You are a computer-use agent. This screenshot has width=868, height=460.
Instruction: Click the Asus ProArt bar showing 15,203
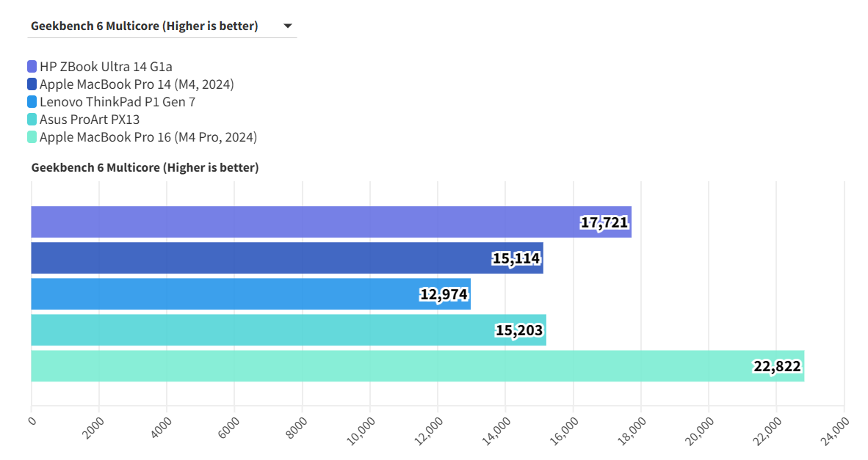pyautogui.click(x=257, y=330)
